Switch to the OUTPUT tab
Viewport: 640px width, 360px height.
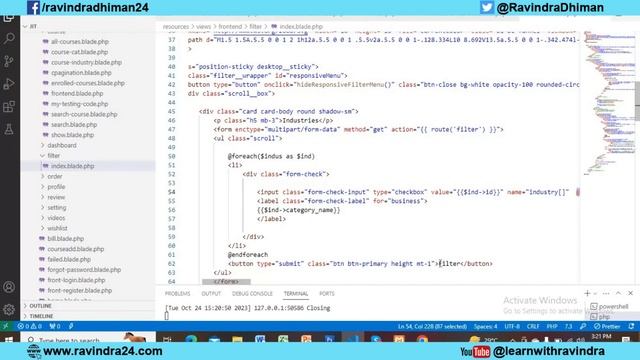[x=211, y=293]
